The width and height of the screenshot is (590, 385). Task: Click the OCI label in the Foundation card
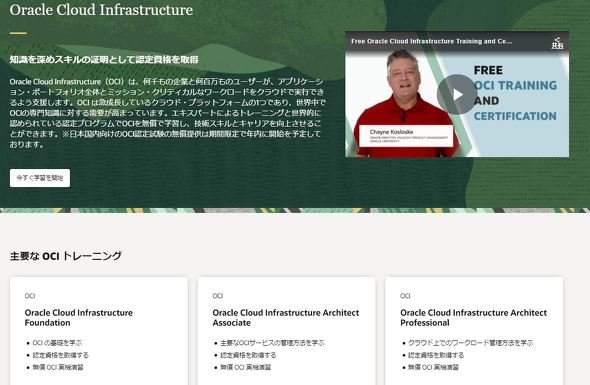click(30, 296)
